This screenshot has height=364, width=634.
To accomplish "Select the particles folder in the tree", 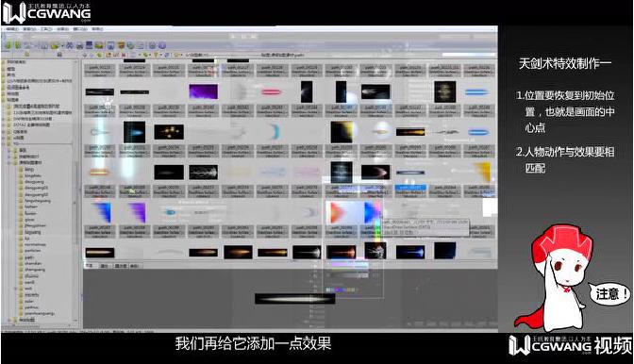I will tap(33, 251).
